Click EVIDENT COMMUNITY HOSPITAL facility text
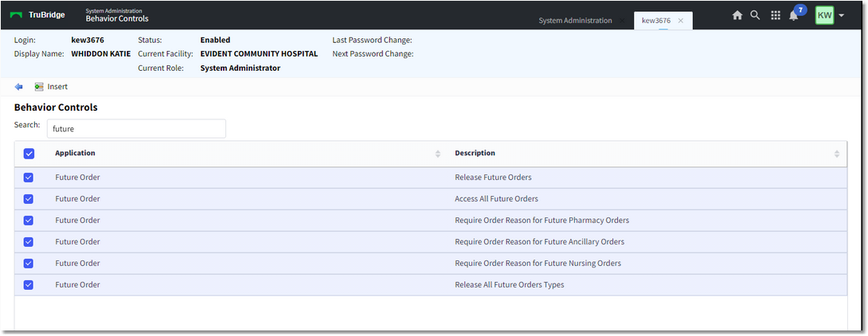This screenshot has height=336, width=868. (259, 53)
